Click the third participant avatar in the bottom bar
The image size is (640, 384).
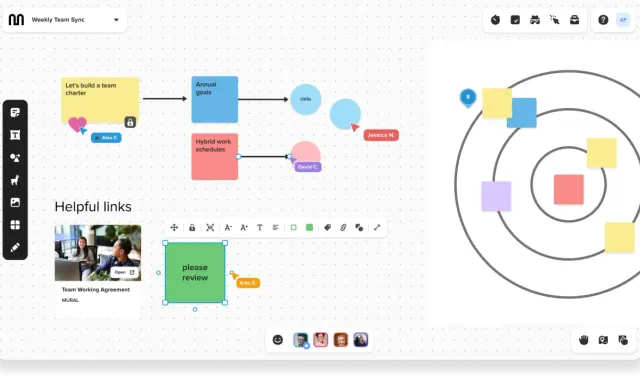340,340
